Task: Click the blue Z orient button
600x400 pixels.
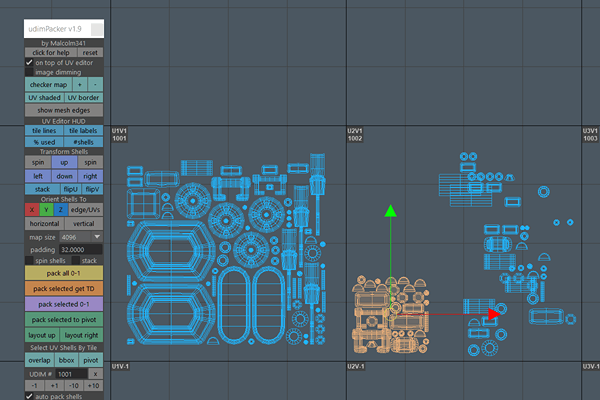Action: tap(60, 209)
